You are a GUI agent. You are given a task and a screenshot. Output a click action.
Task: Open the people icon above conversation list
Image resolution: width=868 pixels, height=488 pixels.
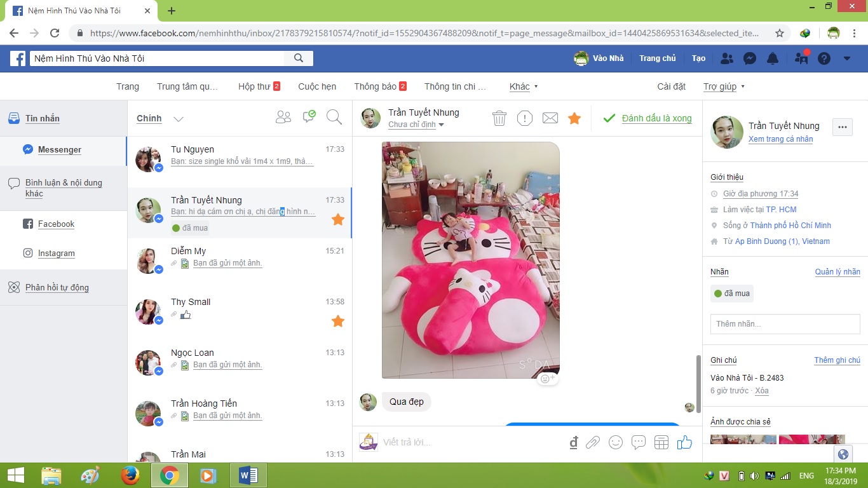tap(283, 117)
